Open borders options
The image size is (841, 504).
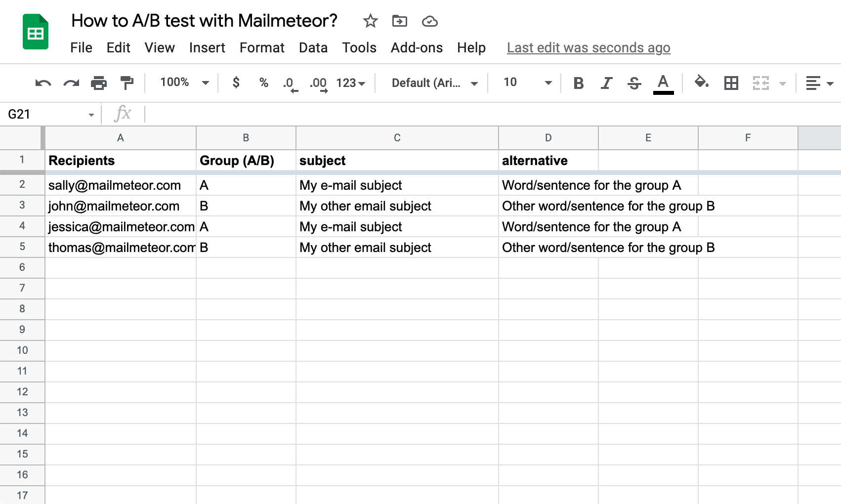[731, 83]
